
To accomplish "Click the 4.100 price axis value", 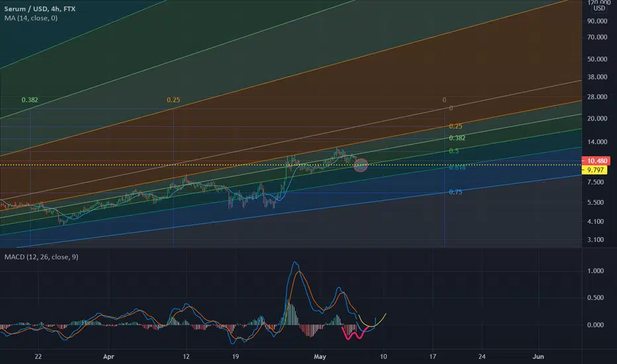I will point(595,222).
